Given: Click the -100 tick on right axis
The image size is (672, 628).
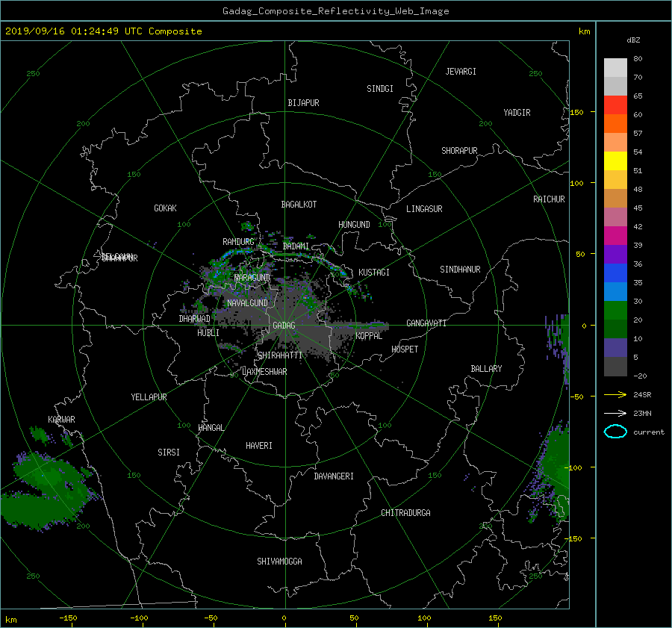Looking at the screenshot, I should pyautogui.click(x=575, y=467).
